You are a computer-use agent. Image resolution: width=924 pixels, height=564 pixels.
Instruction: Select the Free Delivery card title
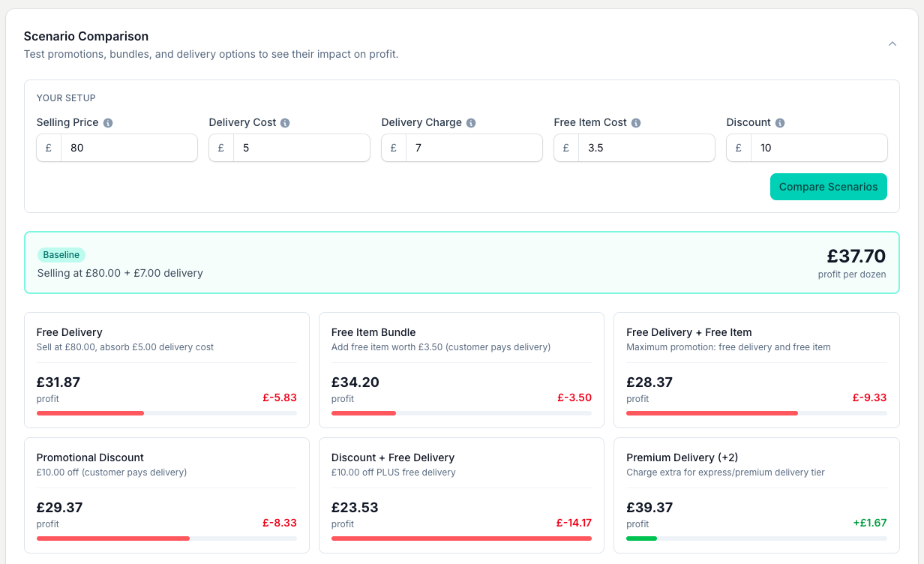70,332
